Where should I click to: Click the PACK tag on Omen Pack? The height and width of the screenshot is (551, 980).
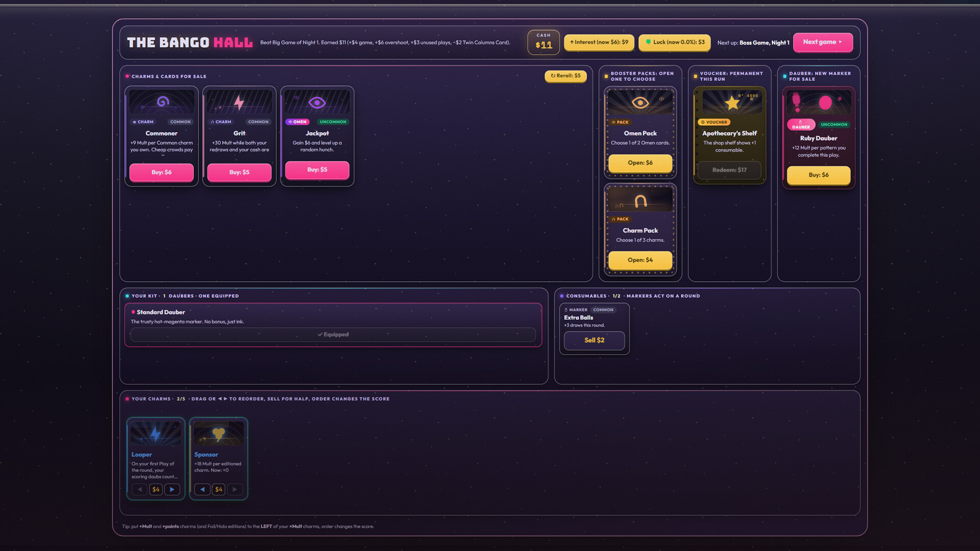[x=620, y=122]
